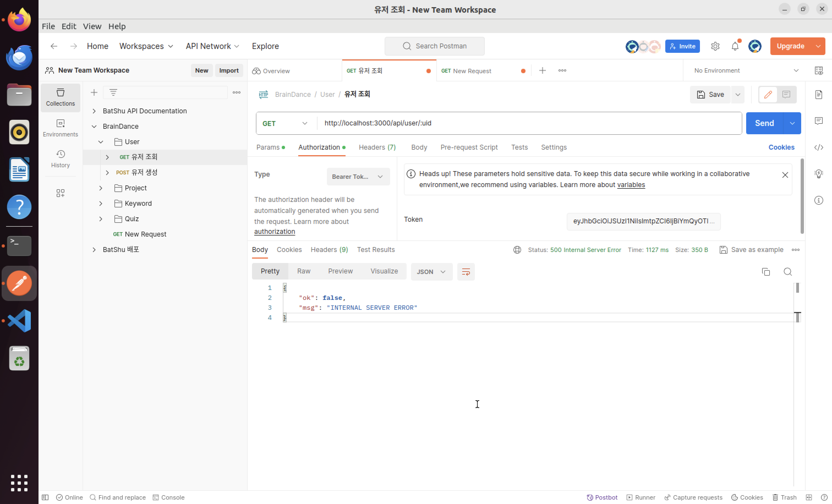This screenshot has width=832, height=504.
Task: Switch to the Params tab
Action: pos(270,147)
